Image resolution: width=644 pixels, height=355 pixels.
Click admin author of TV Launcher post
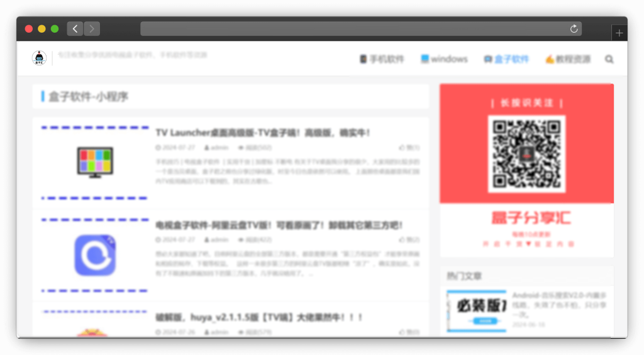pyautogui.click(x=216, y=147)
